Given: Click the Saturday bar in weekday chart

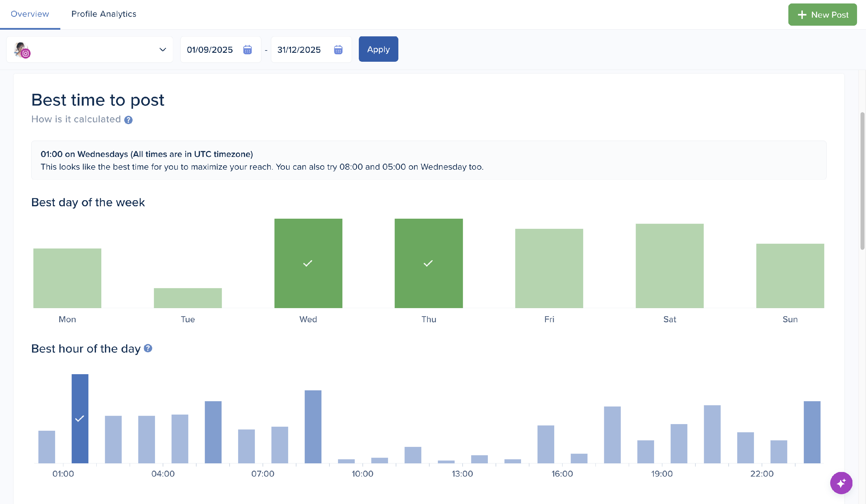Looking at the screenshot, I should pyautogui.click(x=669, y=266).
